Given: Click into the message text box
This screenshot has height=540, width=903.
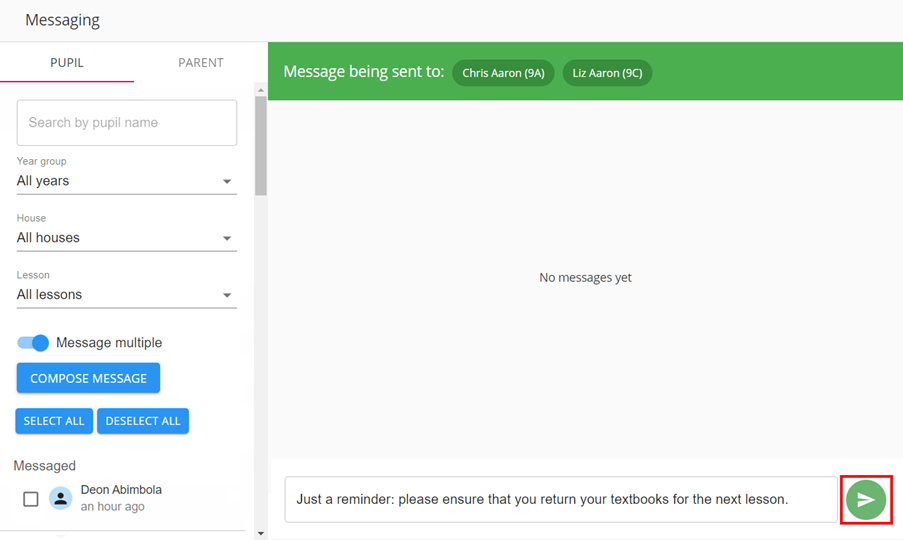Looking at the screenshot, I should 561,499.
